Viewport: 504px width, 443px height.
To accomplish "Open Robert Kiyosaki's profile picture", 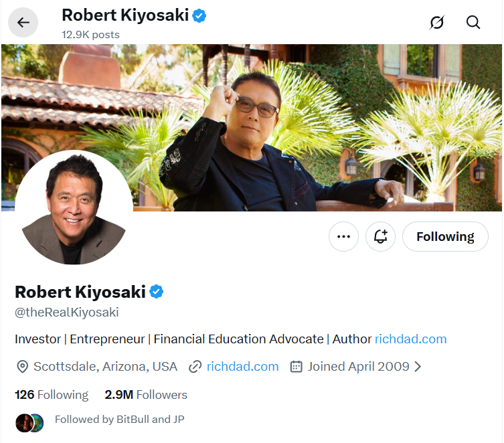I will pos(74,207).
